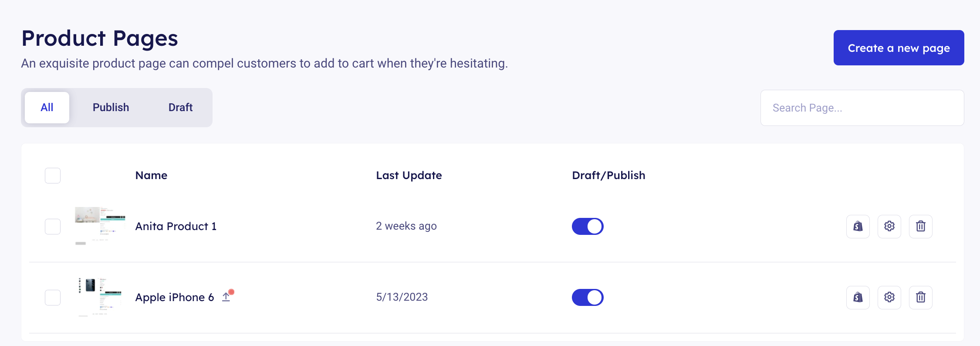
Task: Tick checkbox for Apple iPhone 6 row
Action: [x=53, y=298]
